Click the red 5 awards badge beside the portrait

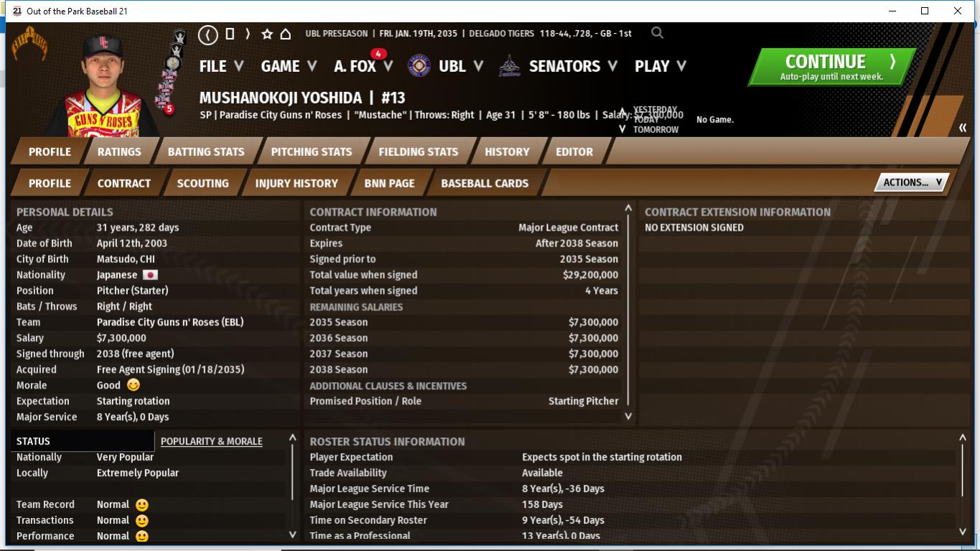pos(169,109)
